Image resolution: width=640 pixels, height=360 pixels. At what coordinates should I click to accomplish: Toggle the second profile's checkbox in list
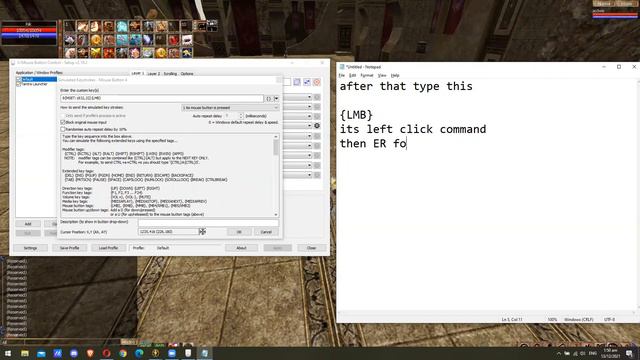click(18, 84)
